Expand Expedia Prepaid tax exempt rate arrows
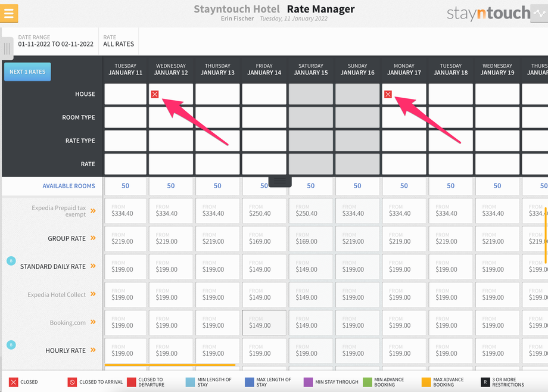Image resolution: width=548 pixels, height=392 pixels. click(x=93, y=210)
